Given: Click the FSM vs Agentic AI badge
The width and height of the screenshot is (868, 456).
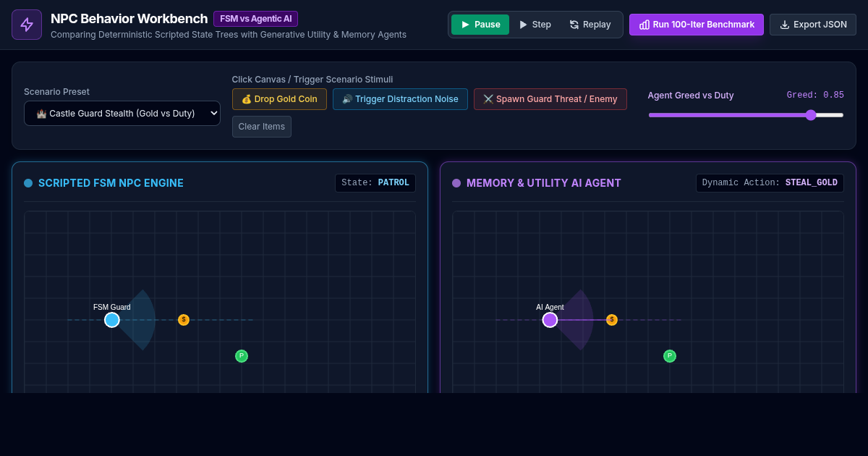Looking at the screenshot, I should pyautogui.click(x=255, y=19).
